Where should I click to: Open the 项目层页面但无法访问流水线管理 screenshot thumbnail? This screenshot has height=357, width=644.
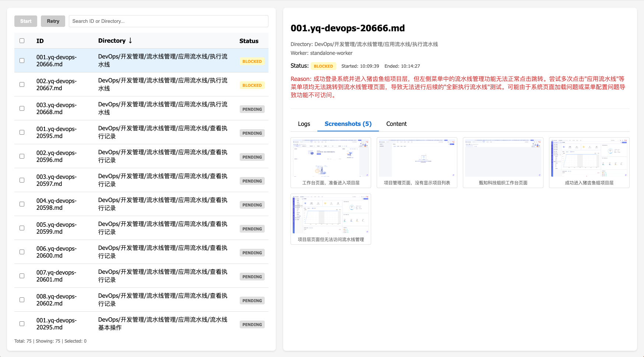pyautogui.click(x=331, y=215)
